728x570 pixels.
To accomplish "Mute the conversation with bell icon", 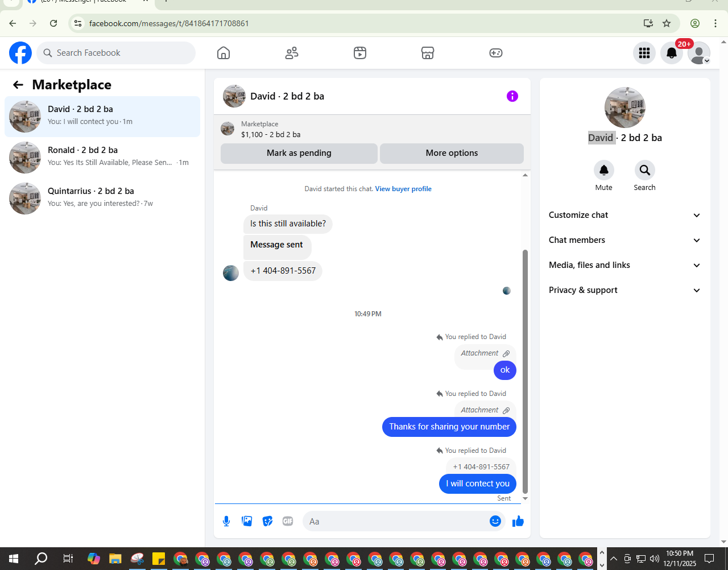I will coord(604,170).
